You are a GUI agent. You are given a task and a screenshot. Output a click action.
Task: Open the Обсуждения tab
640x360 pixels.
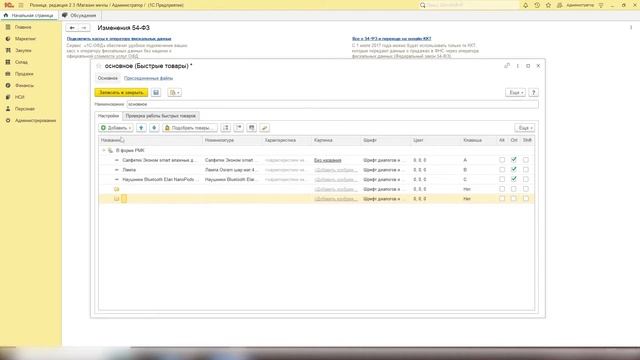[80, 16]
